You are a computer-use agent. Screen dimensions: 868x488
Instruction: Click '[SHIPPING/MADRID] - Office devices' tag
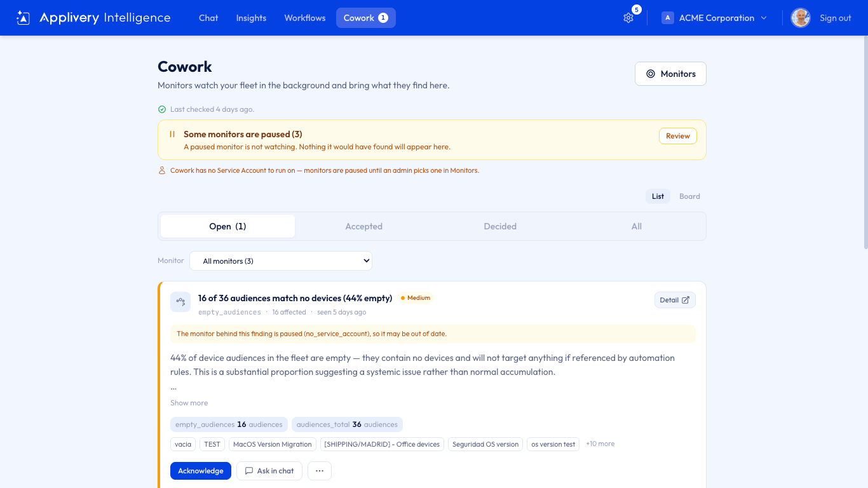click(x=382, y=444)
